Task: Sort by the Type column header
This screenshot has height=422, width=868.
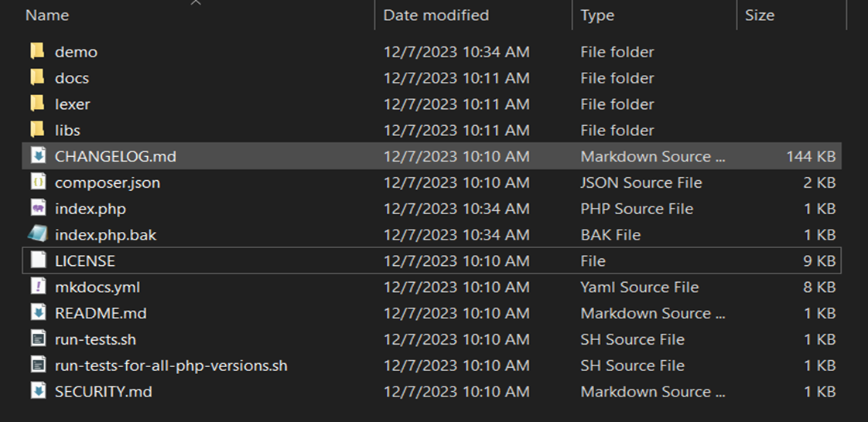Action: point(597,15)
